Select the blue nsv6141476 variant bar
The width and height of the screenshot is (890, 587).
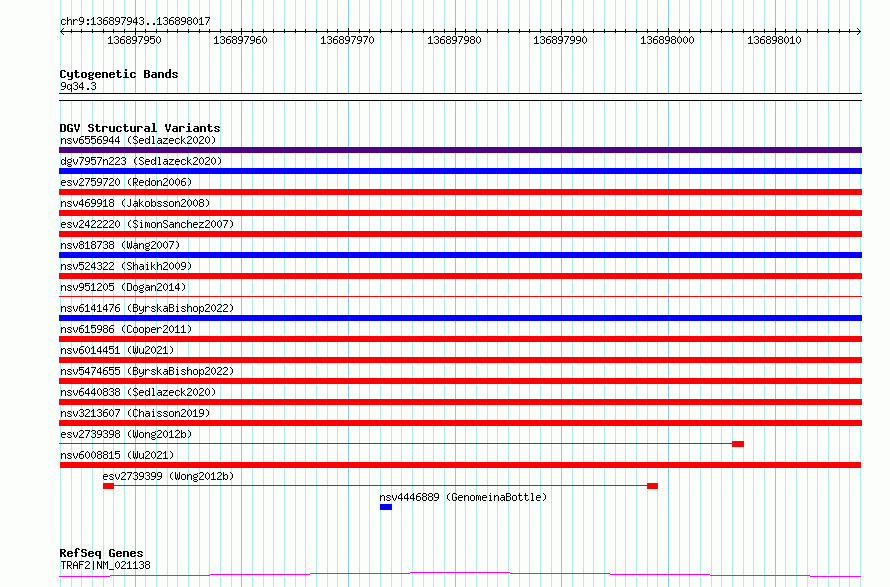click(460, 318)
